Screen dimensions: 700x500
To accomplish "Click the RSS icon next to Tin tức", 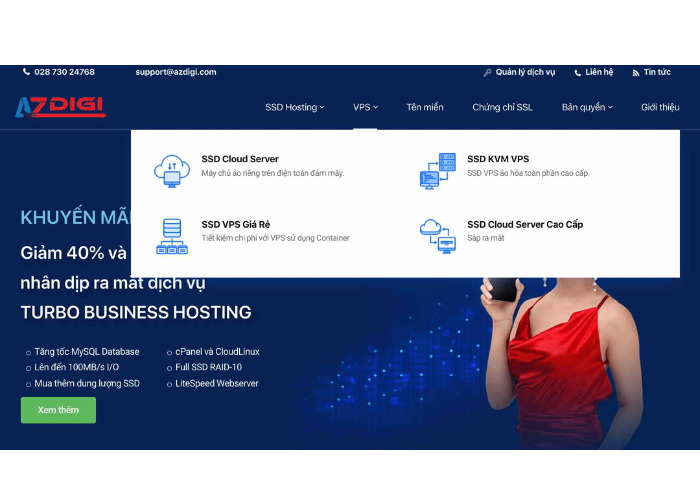I will coord(636,72).
